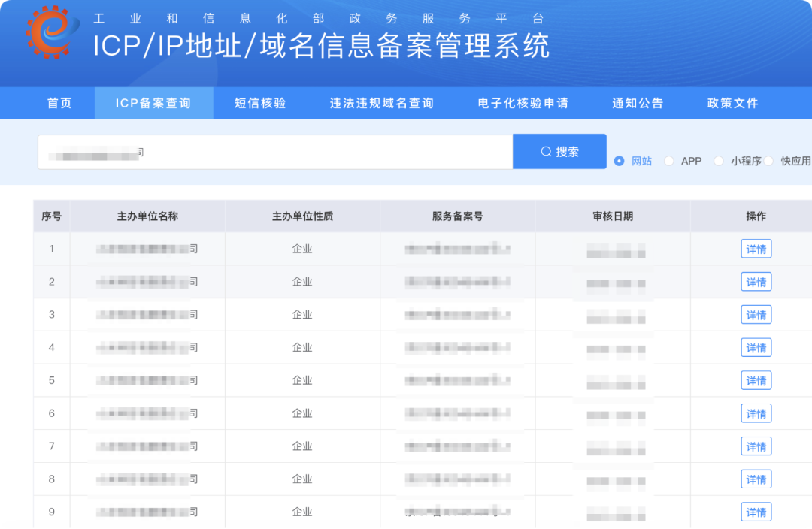This screenshot has width=812, height=529.
Task: Click the 审核日期 column header
Action: pos(614,216)
